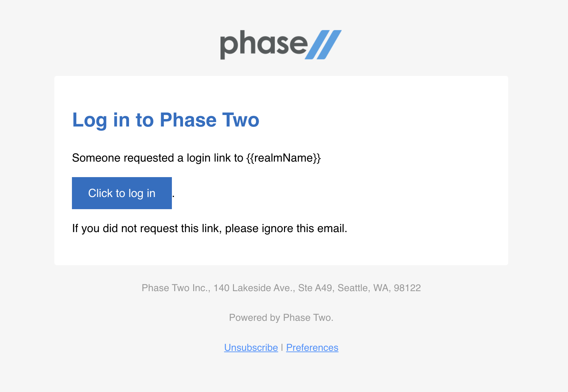The width and height of the screenshot is (568, 392).
Task: Click the period after the login button
Action: coord(174,196)
